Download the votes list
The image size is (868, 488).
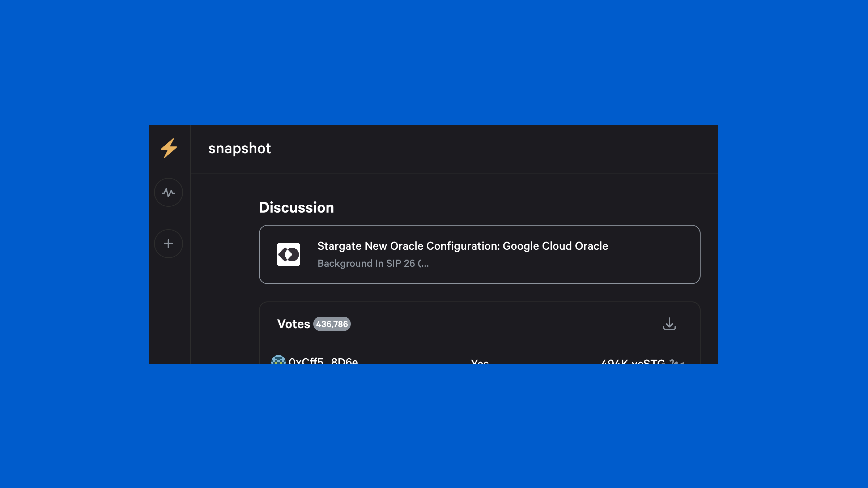point(669,324)
